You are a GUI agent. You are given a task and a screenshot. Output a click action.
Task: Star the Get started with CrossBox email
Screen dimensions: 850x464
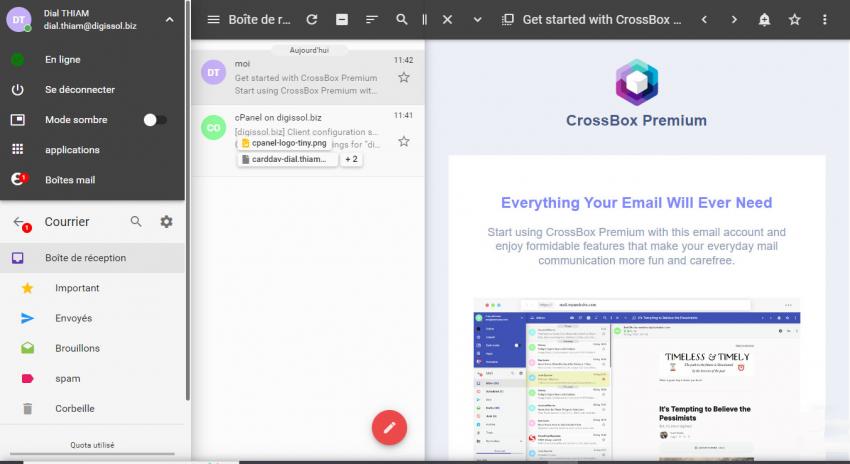[x=404, y=78]
